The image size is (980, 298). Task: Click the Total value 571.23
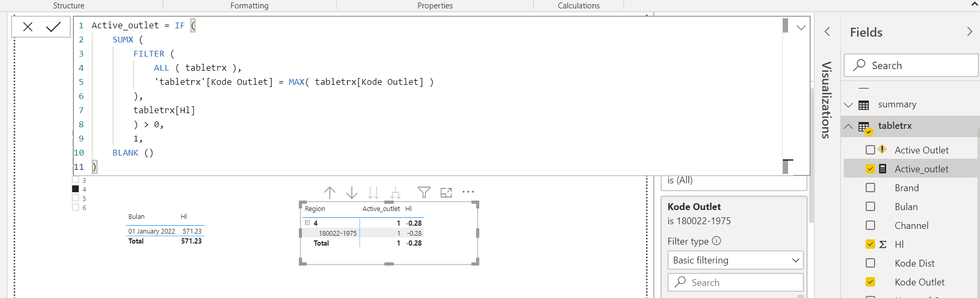coord(191,241)
